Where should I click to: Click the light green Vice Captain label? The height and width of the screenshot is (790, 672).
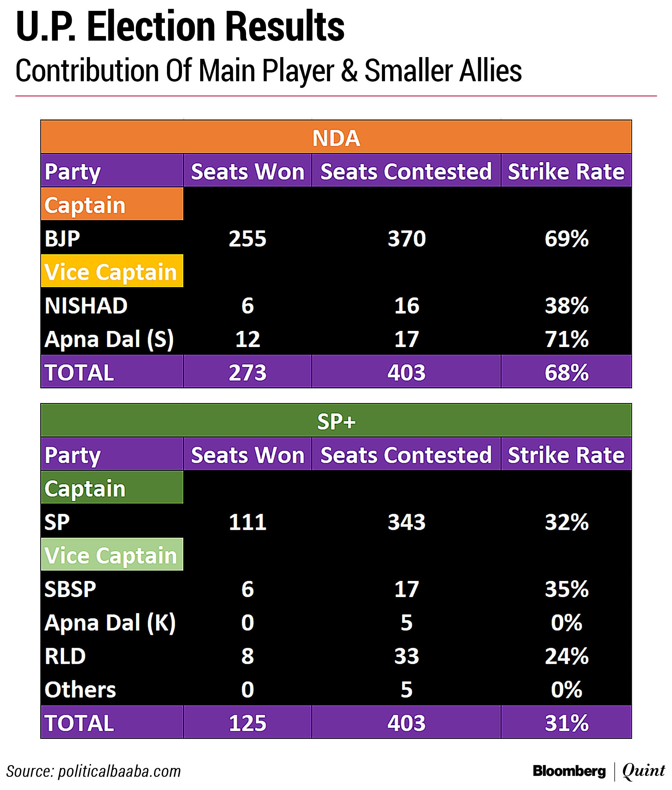click(x=112, y=555)
